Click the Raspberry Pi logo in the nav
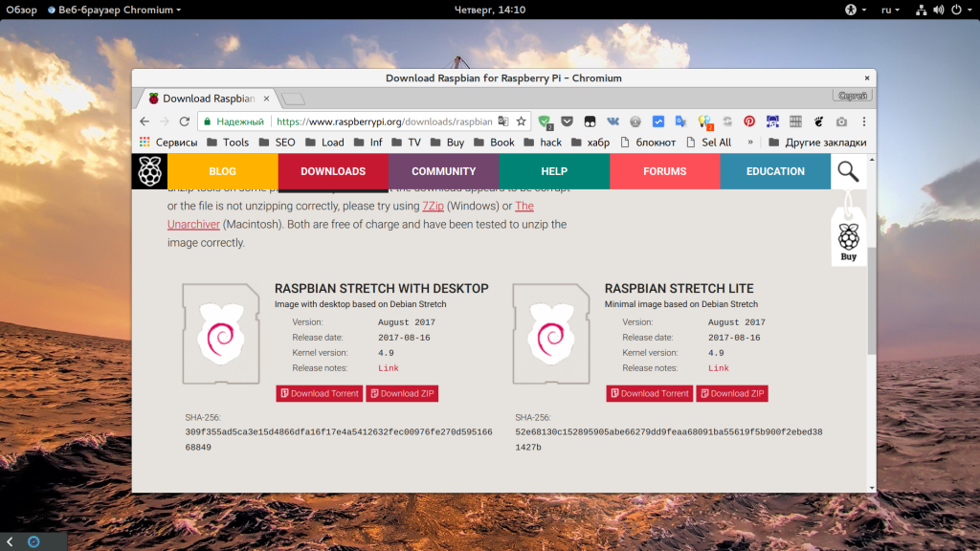This screenshot has height=551, width=980. 149,171
